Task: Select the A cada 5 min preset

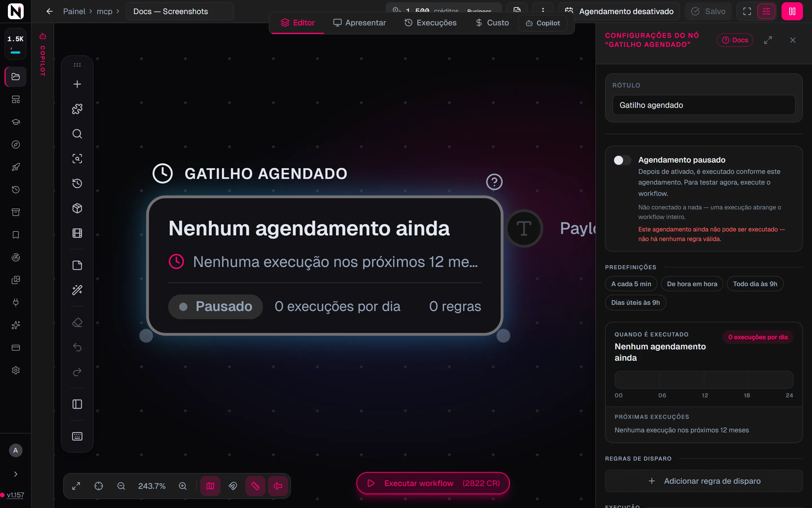Action: (x=631, y=284)
